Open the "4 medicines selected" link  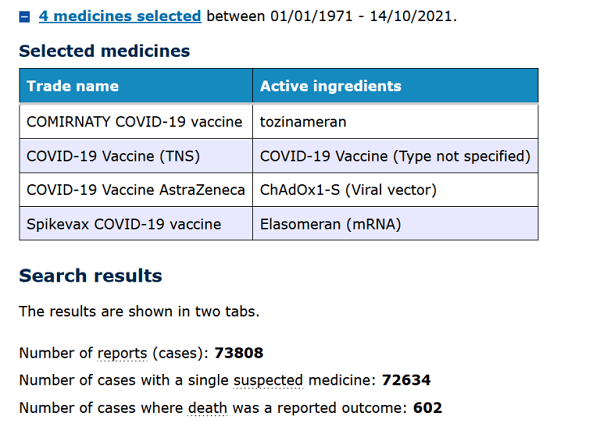coord(119,17)
